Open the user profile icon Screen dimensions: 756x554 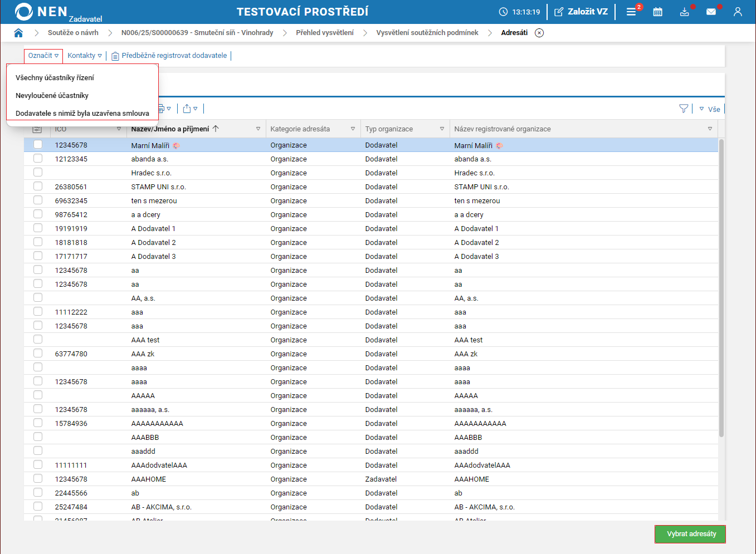(x=738, y=12)
